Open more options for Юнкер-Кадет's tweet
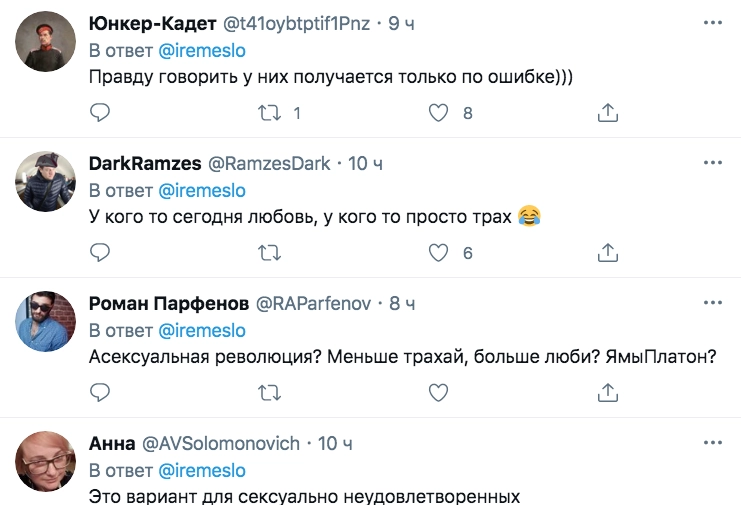This screenshot has height=505, width=741. coord(712,22)
